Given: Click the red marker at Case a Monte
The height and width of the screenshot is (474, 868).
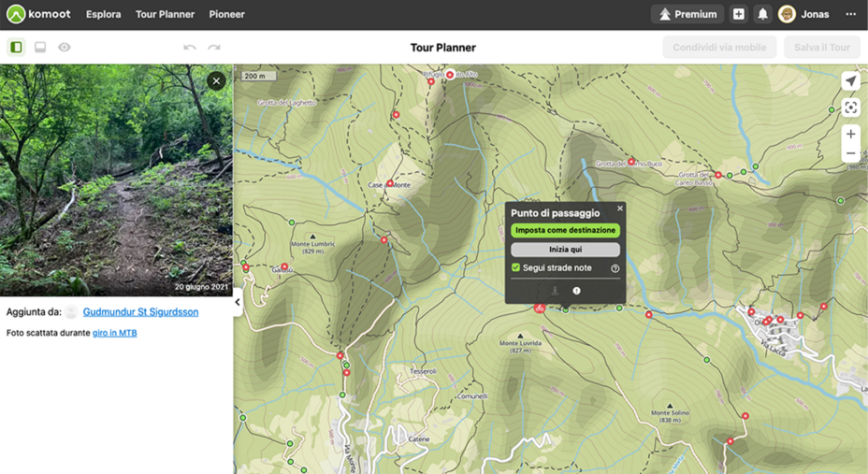Looking at the screenshot, I should click(390, 183).
